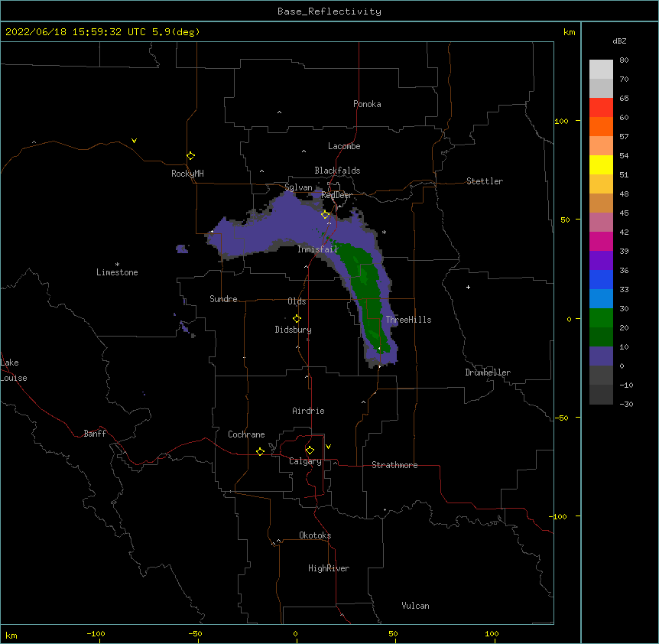
Task: Click the Strathmore town label
Action: pos(394,465)
